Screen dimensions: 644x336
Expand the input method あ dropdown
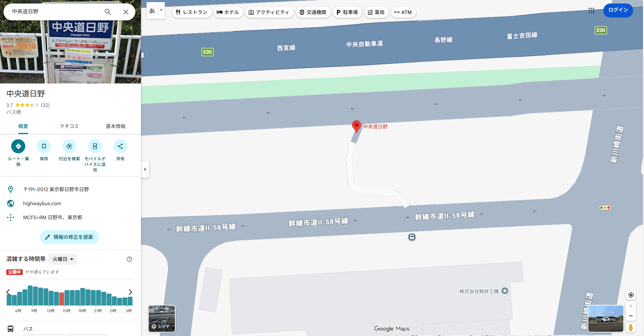tap(161, 11)
